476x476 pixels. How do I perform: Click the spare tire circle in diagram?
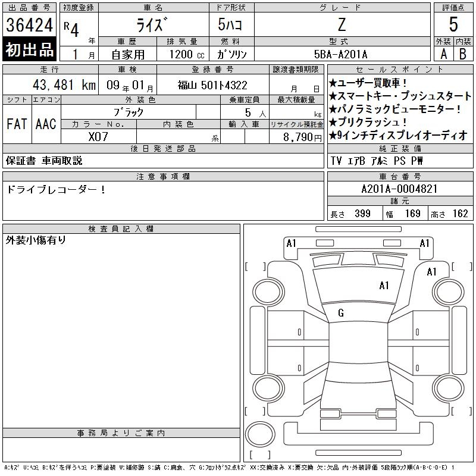260,434
